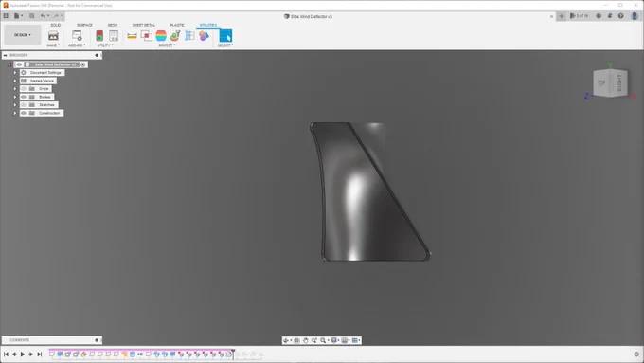Open the user profile avatar
Viewport: 644px width, 363px height.
point(635,16)
